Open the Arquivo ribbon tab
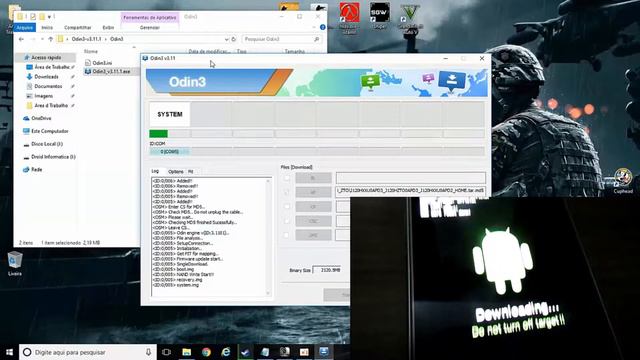 24,27
